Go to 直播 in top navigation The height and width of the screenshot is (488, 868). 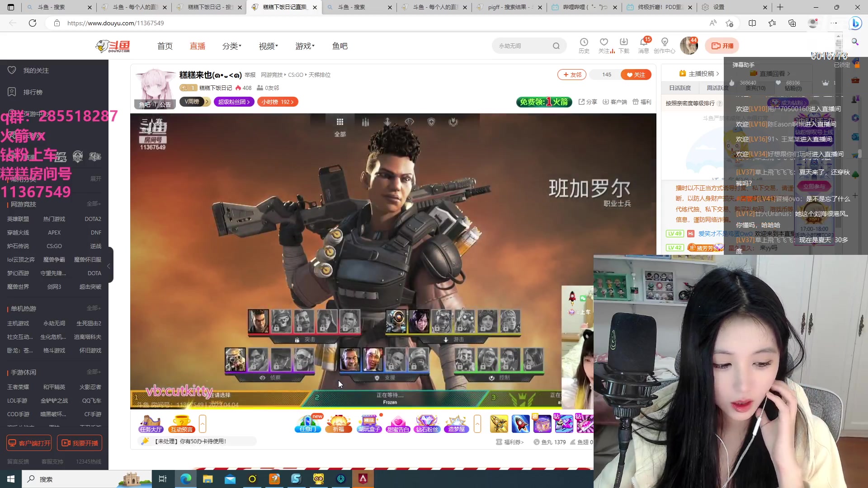198,46
